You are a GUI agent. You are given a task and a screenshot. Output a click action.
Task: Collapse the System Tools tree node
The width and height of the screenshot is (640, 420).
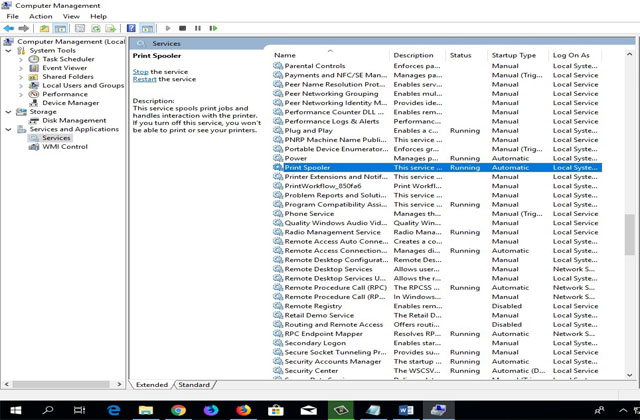coord(9,51)
